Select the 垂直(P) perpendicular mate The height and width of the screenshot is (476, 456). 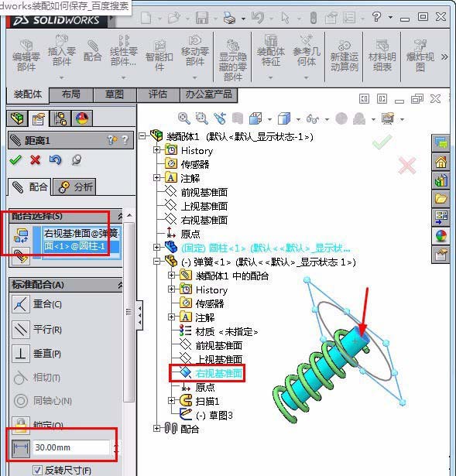tap(21, 354)
